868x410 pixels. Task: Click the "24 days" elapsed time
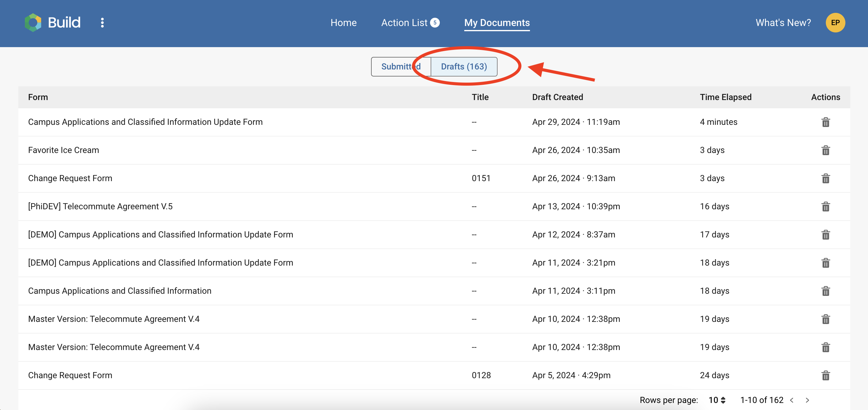(x=714, y=375)
